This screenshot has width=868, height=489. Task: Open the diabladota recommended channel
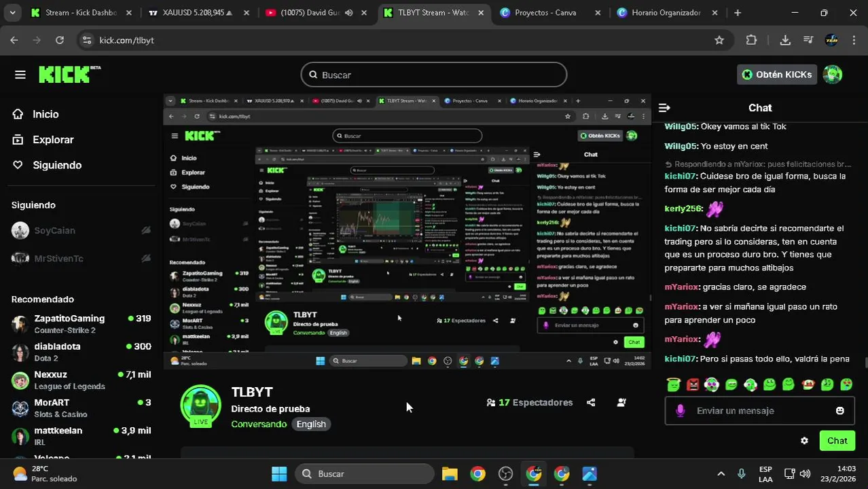[x=82, y=352]
